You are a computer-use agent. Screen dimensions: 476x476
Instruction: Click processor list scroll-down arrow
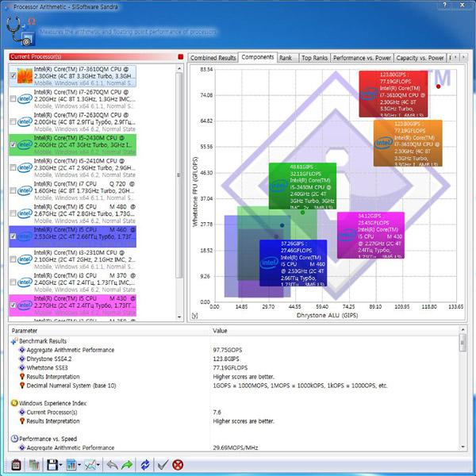coord(179,317)
